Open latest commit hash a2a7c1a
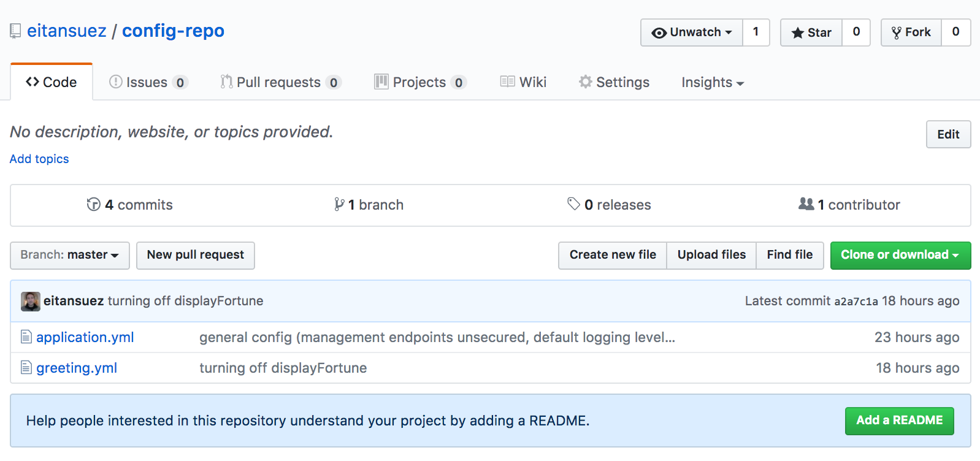The height and width of the screenshot is (461, 980). coord(856,302)
